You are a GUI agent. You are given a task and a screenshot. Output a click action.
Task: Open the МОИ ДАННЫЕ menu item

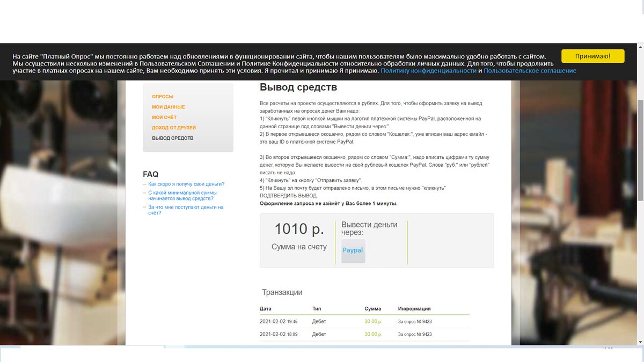click(169, 107)
